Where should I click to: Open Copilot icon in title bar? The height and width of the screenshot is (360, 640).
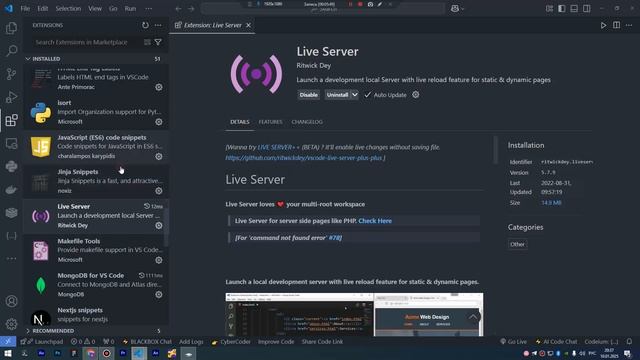click(x=455, y=9)
